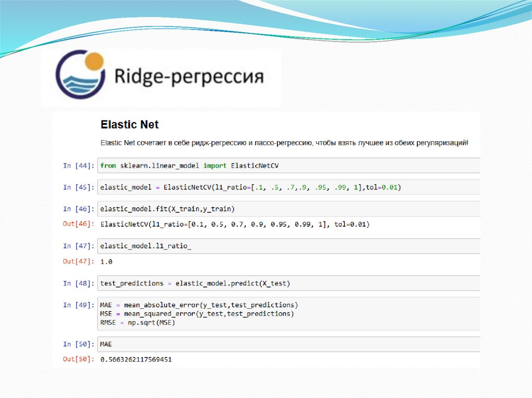Focus the test_predictions predict code cell
Image resolution: width=532 pixels, height=398 pixels.
click(288, 283)
